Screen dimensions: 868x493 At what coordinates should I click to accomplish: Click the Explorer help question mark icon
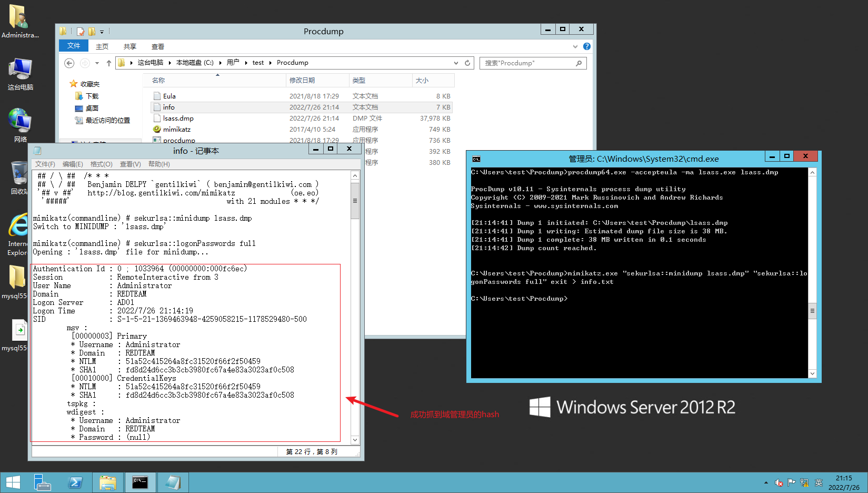(587, 46)
